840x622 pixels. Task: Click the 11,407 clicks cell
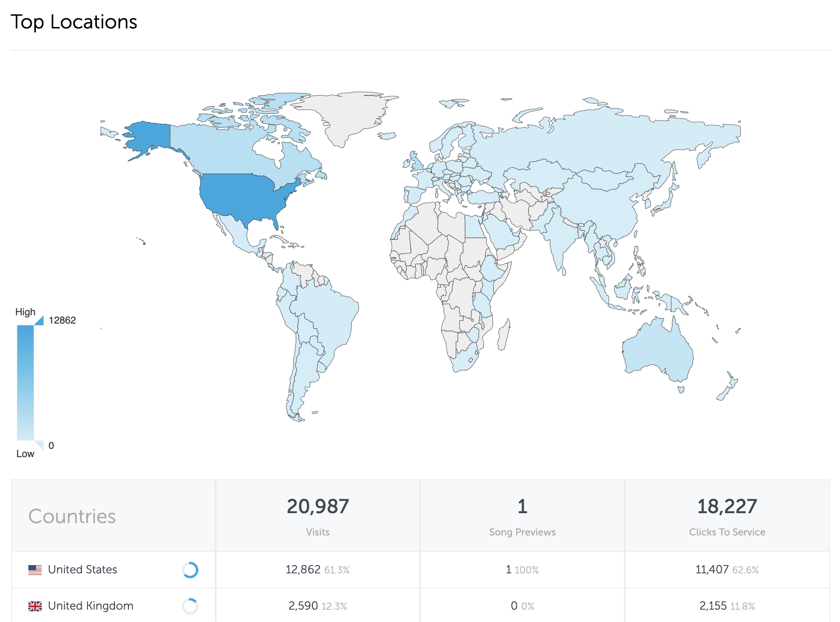[x=727, y=570]
